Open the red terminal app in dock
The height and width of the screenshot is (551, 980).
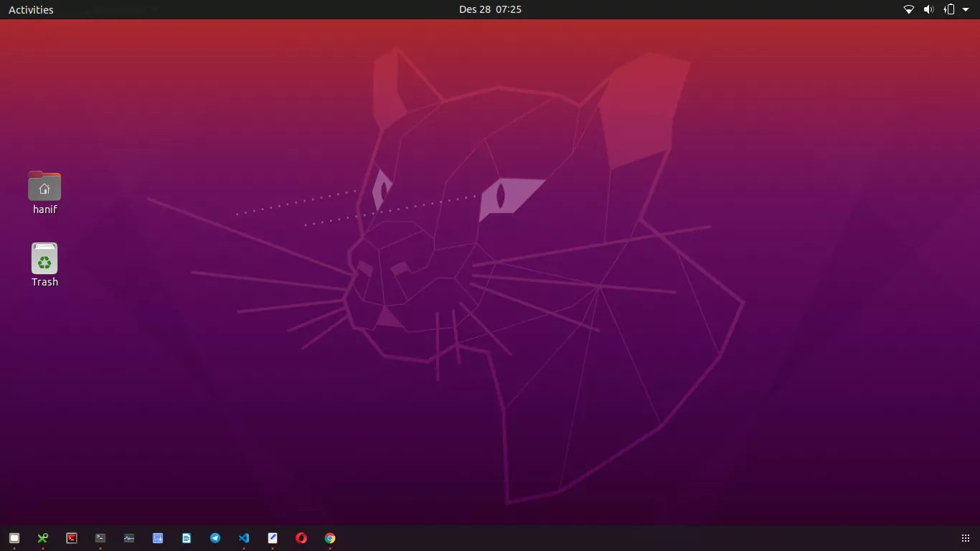pos(72,538)
